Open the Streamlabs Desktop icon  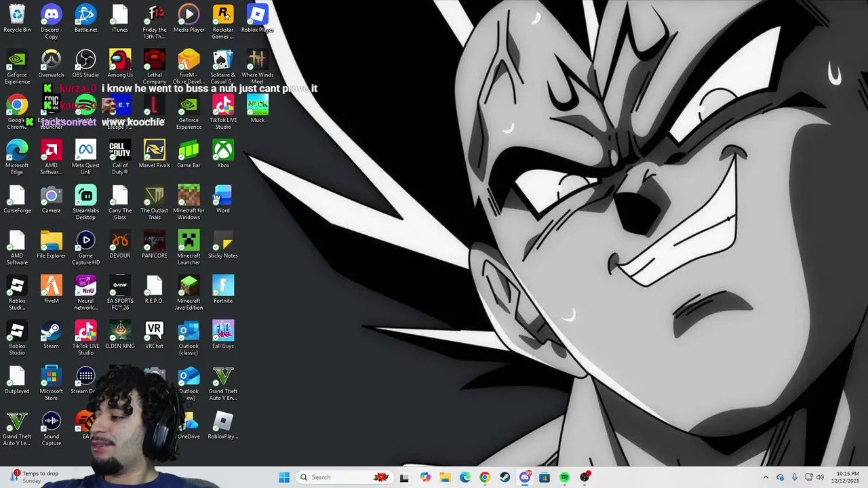(x=85, y=203)
